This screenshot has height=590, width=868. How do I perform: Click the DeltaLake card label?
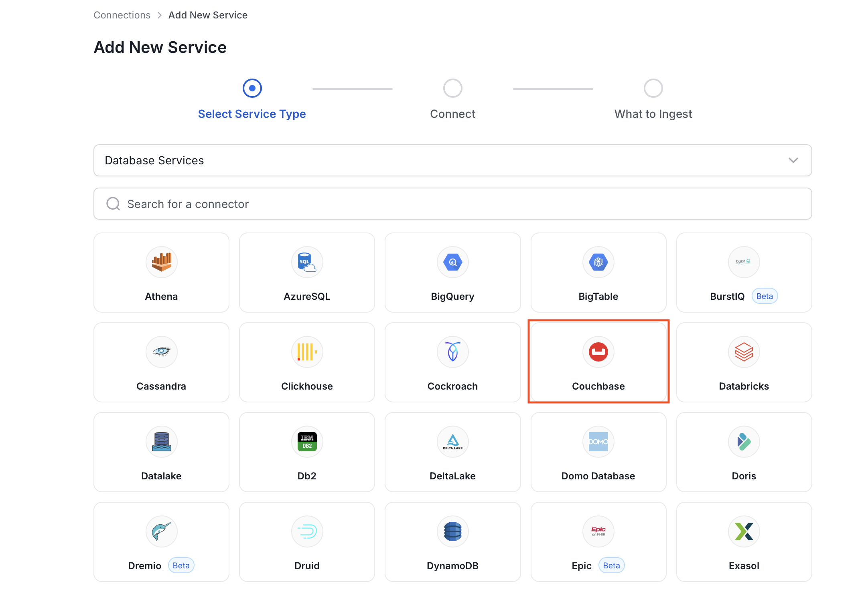(452, 476)
